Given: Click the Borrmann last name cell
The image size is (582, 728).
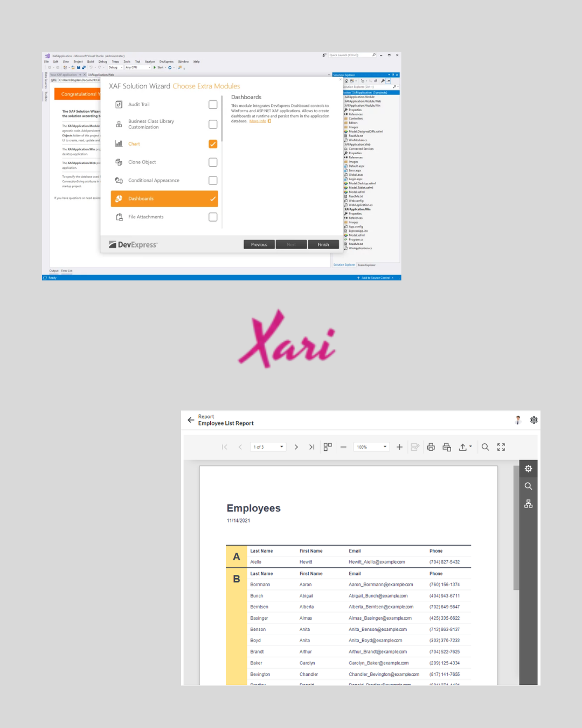Looking at the screenshot, I should [x=260, y=585].
